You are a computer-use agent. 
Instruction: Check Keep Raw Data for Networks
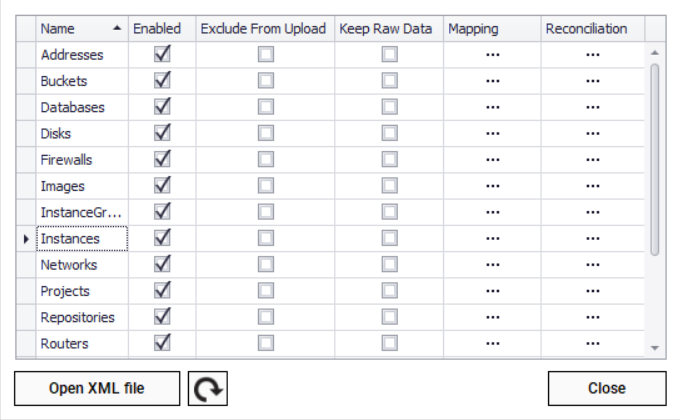point(389,265)
